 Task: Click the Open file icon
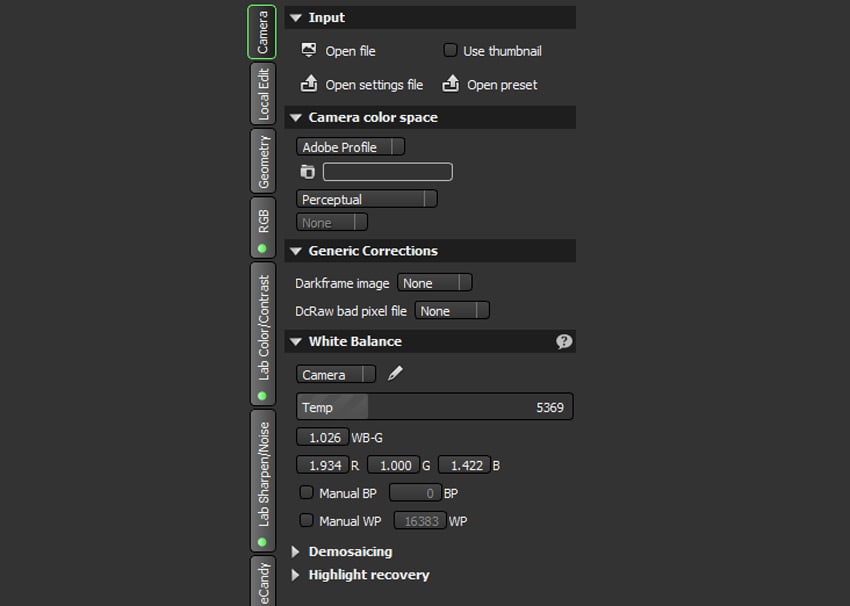pos(309,50)
